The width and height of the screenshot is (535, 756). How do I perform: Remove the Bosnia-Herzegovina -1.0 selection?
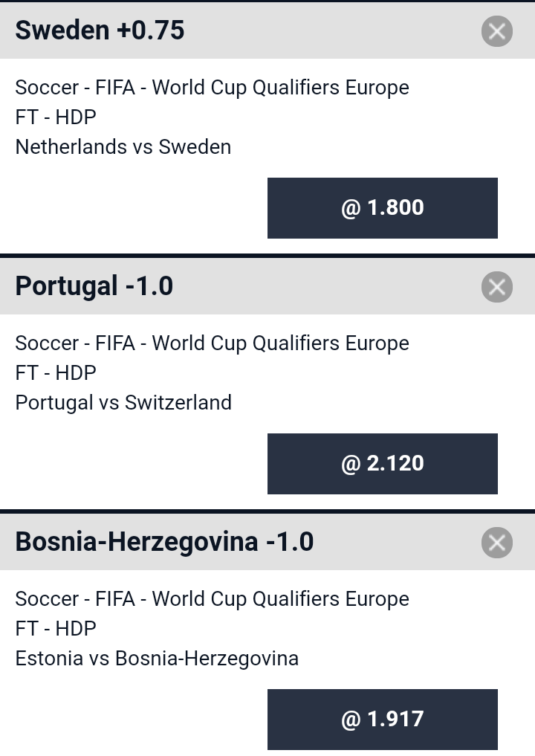click(497, 543)
